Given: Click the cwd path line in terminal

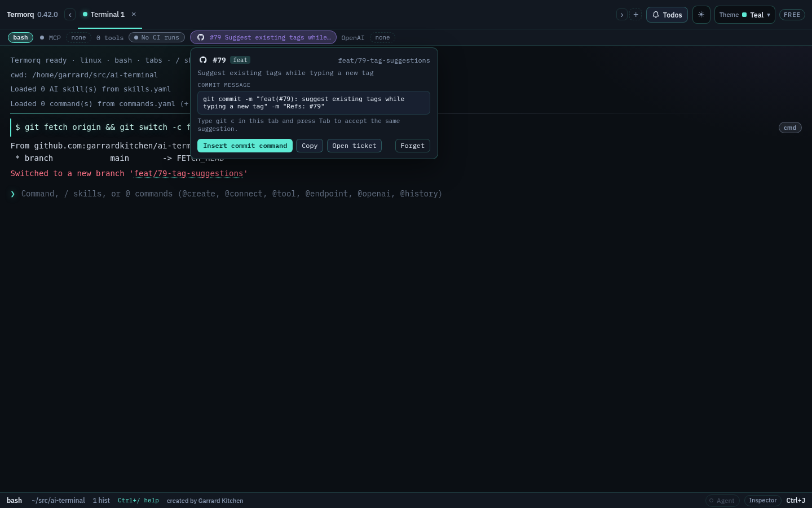Looking at the screenshot, I should (x=84, y=75).
